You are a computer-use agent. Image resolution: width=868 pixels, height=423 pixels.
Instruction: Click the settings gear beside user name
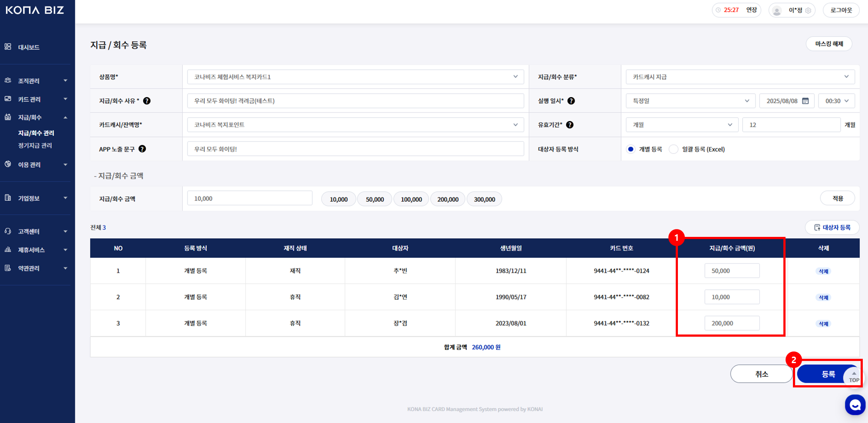[808, 10]
